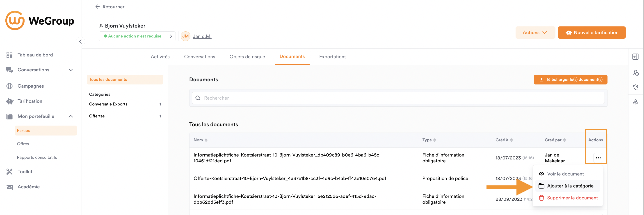Click the chevron next to Aucune action n'est requise
This screenshot has height=215, width=644.
click(x=171, y=36)
